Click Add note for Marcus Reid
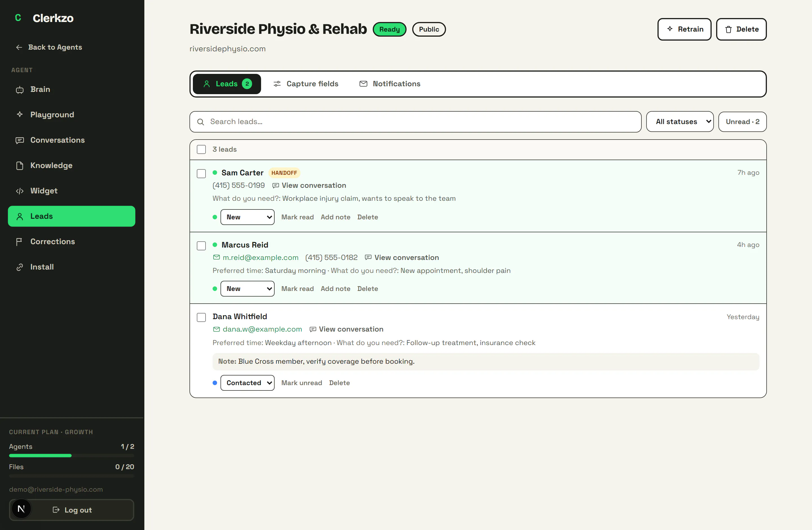The height and width of the screenshot is (530, 812). click(x=336, y=289)
